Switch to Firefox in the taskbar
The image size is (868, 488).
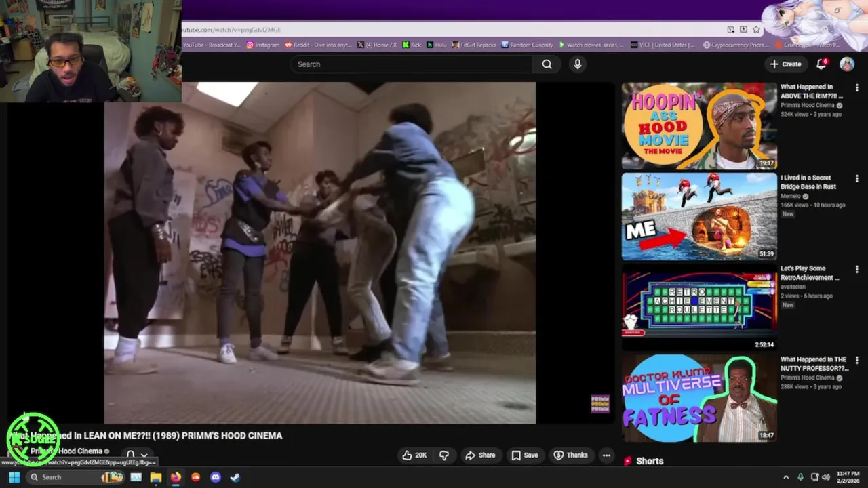pos(176,477)
